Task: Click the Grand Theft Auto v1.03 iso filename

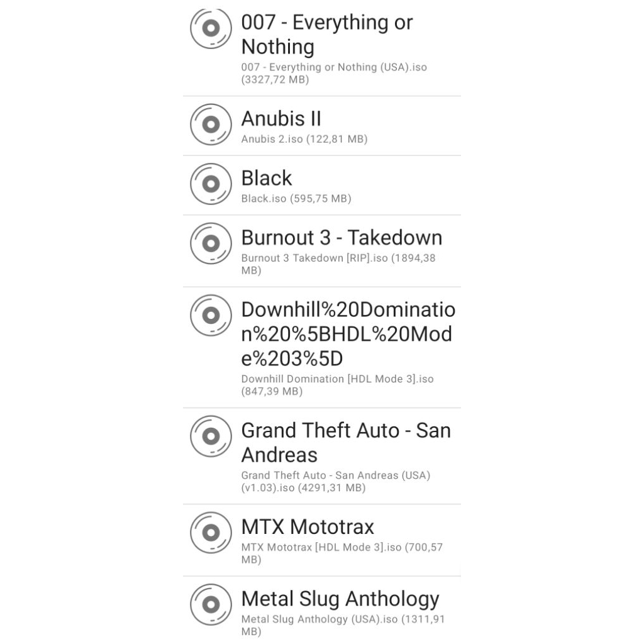Action: (x=335, y=482)
